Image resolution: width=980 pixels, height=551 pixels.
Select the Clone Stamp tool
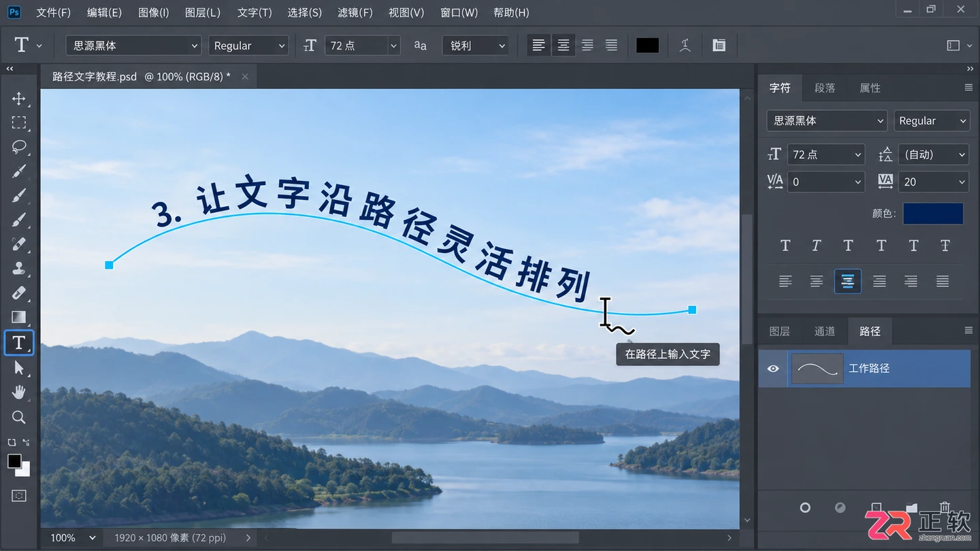pyautogui.click(x=19, y=268)
